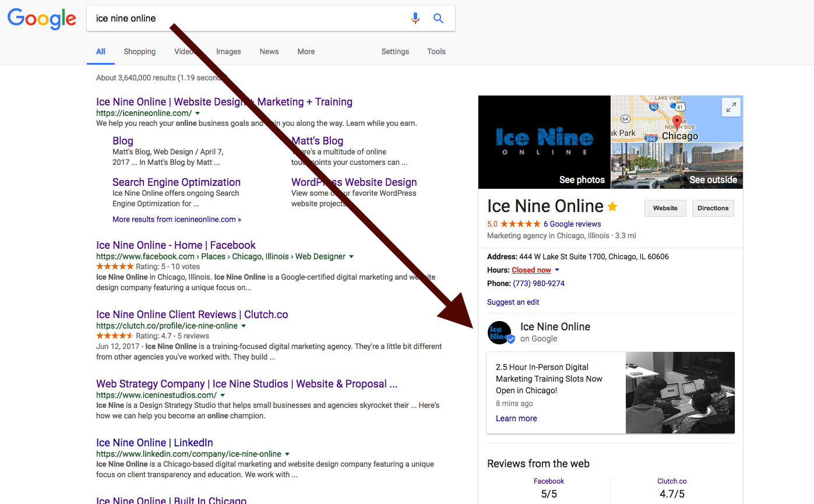
Task: Open the Learn more link in the Google post
Action: pyautogui.click(x=516, y=418)
